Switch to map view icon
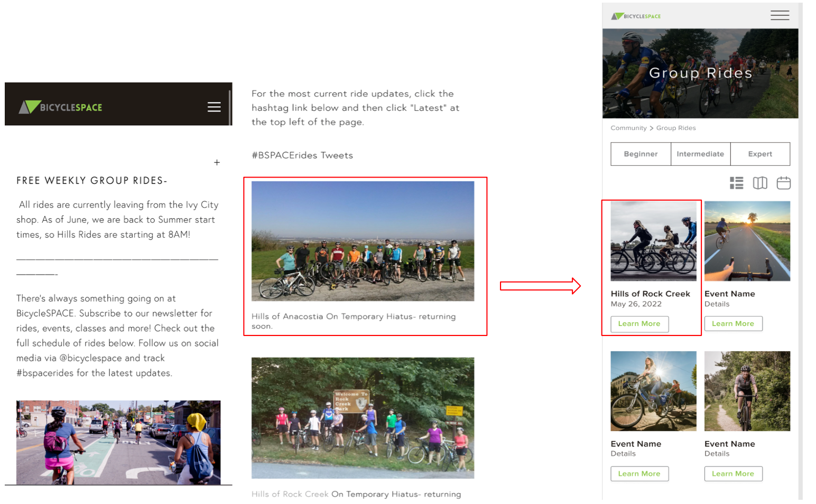The width and height of the screenshot is (816, 504). pos(760,183)
